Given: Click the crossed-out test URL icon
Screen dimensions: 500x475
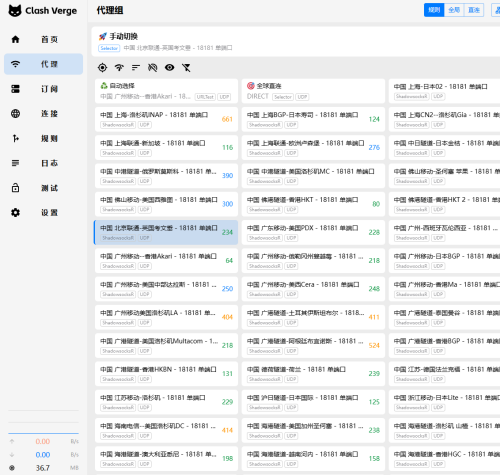Looking at the screenshot, I should (x=152, y=68).
